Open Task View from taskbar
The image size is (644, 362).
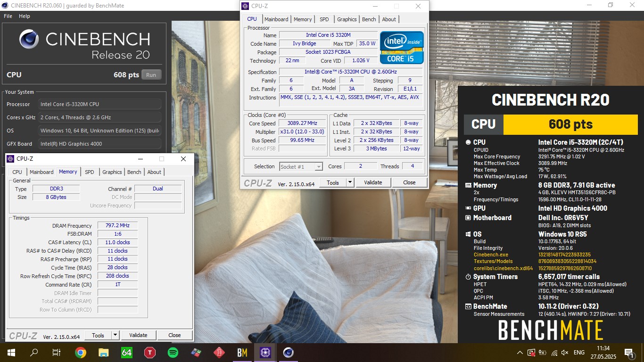57,352
